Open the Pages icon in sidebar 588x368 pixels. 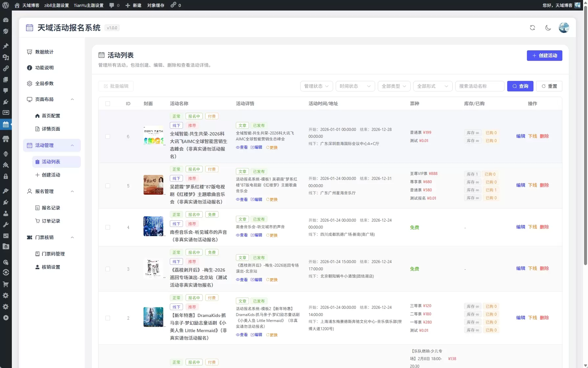tap(6, 80)
